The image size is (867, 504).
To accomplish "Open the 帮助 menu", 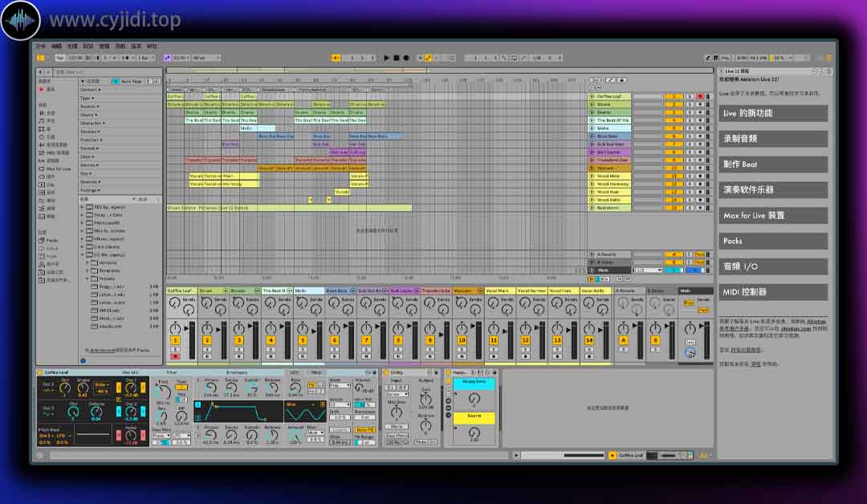I will (x=152, y=47).
